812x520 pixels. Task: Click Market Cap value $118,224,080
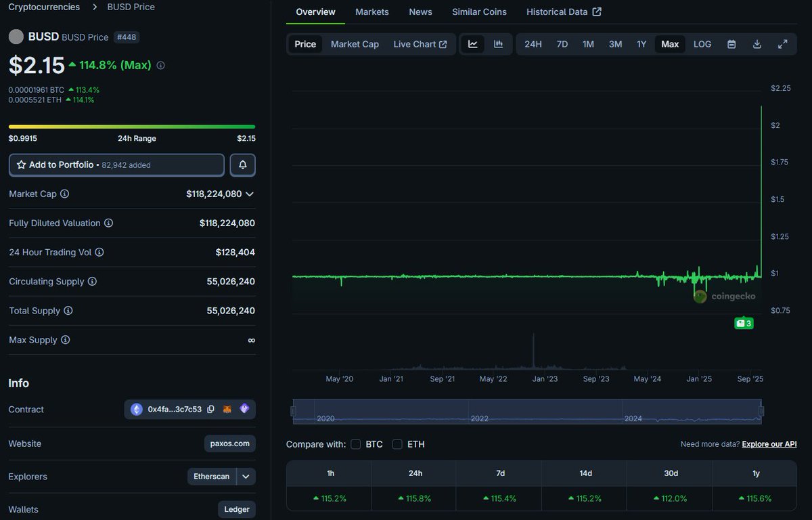[x=214, y=194]
